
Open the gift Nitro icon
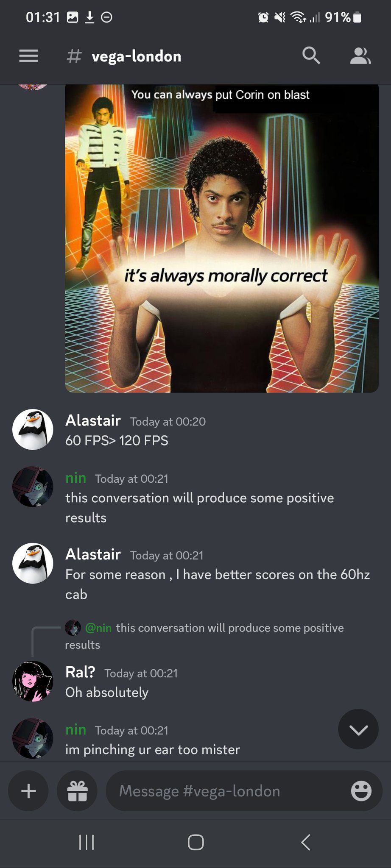pyautogui.click(x=77, y=791)
